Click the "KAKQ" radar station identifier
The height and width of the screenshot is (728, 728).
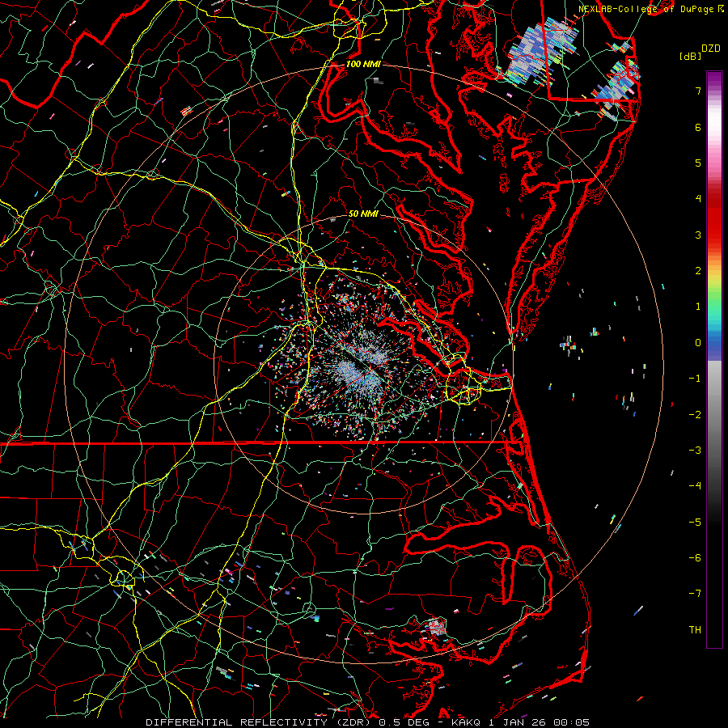pos(467,722)
